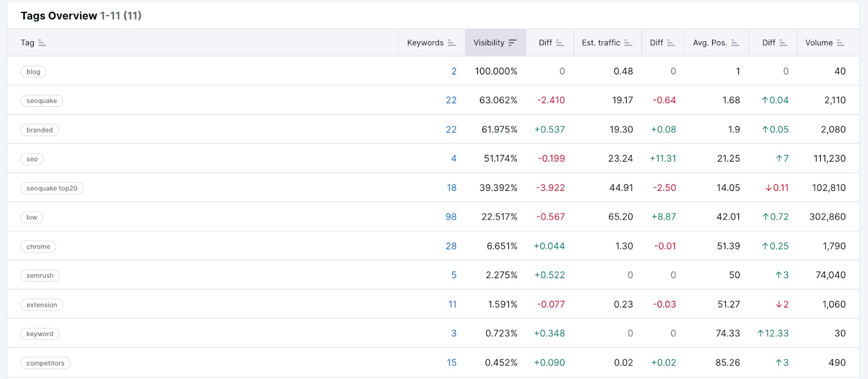This screenshot has height=379, width=868.
Task: Sort by Keywords column icon
Action: coord(452,43)
